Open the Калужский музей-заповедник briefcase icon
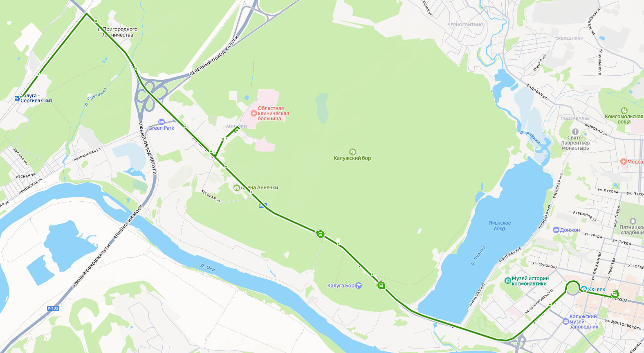Viewport: 644px width, 353px height. pyautogui.click(x=565, y=322)
